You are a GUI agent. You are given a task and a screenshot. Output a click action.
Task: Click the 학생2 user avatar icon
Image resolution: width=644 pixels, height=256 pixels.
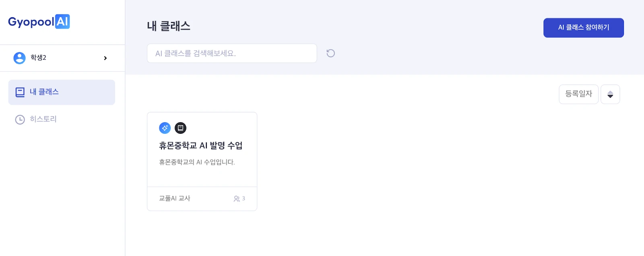(x=19, y=58)
